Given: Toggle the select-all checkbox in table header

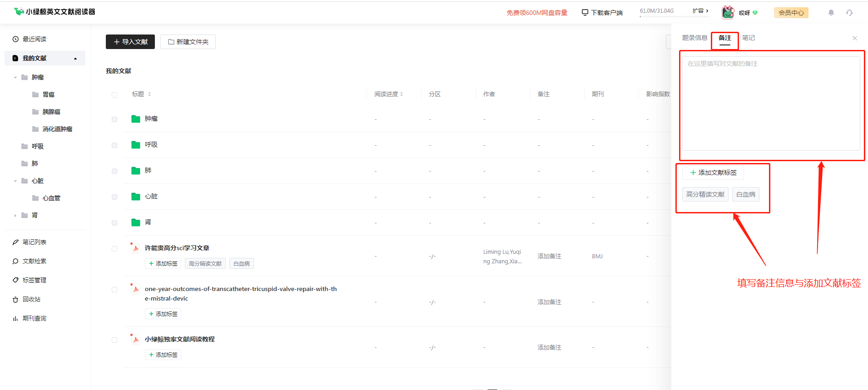Looking at the screenshot, I should 114,95.
